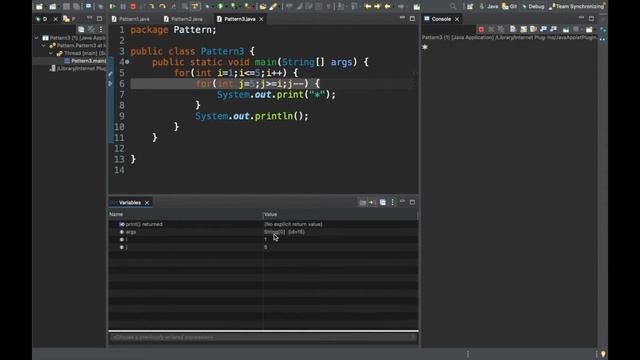Click the red Terminate icon in Console
The image size is (640, 360).
[481, 29]
